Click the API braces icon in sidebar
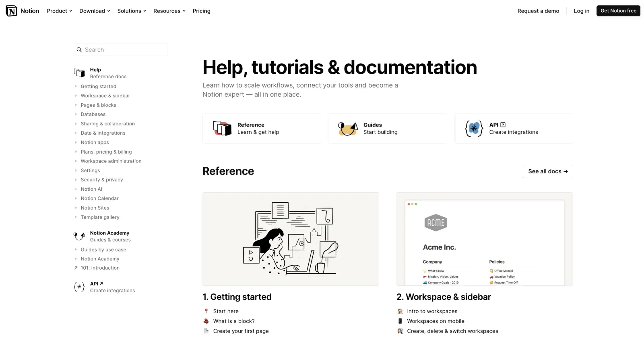This screenshot has height=339, width=644. (80, 287)
